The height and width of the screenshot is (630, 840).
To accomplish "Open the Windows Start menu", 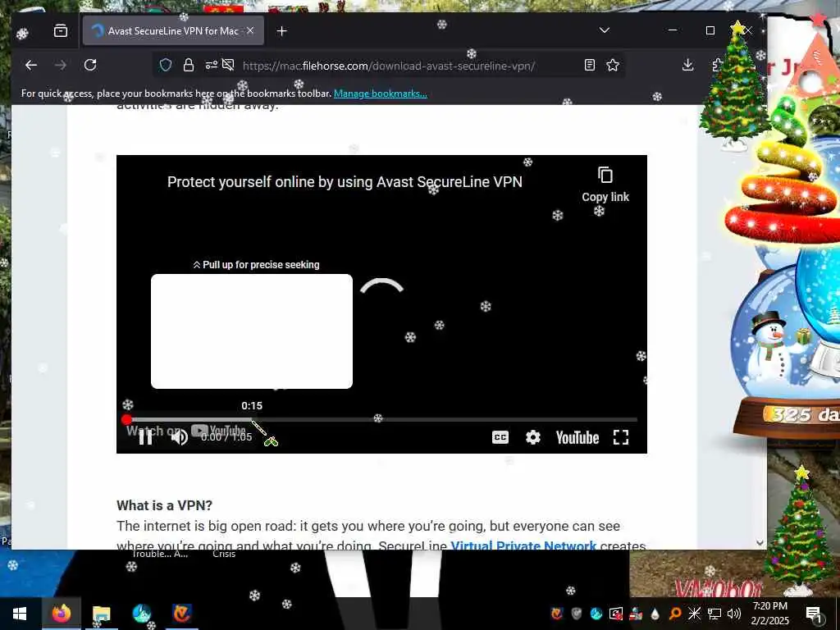I will [x=20, y=614].
